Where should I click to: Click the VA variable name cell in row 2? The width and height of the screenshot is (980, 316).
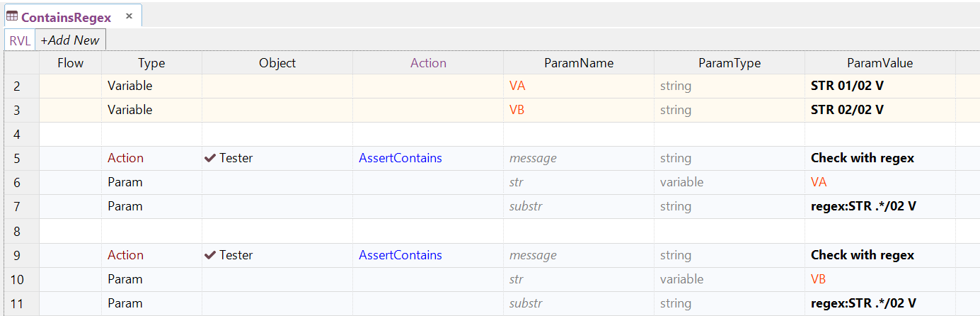(x=517, y=86)
